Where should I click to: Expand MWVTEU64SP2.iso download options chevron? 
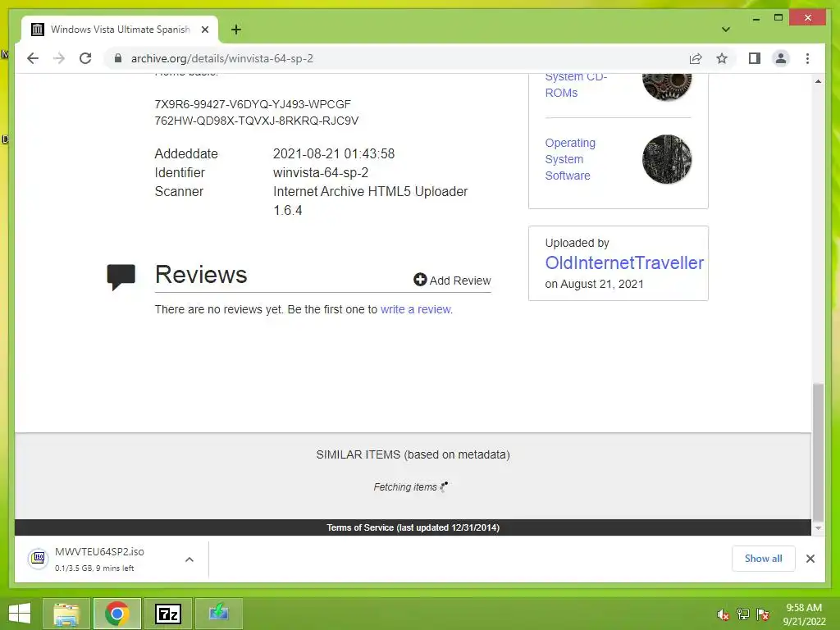tap(189, 559)
